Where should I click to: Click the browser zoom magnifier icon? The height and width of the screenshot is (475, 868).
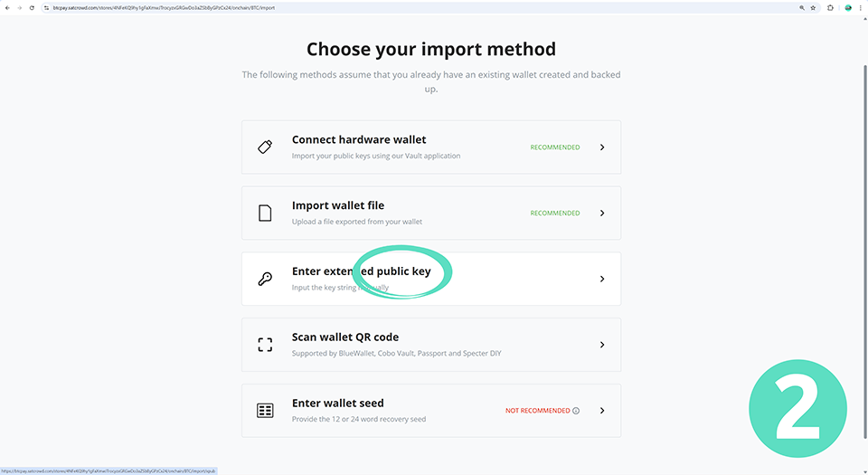point(801,7)
